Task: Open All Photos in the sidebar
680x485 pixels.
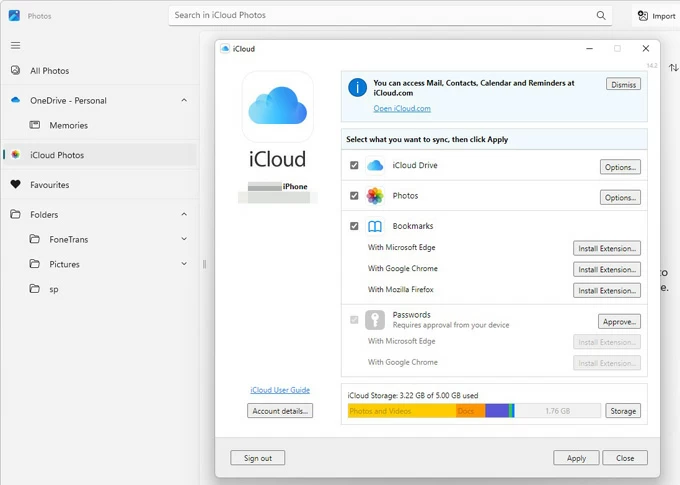Action: click(x=49, y=71)
